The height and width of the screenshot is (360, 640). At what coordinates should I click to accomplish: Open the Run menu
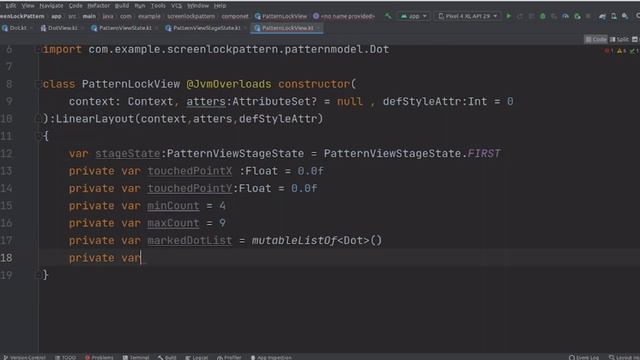[x=140, y=6]
